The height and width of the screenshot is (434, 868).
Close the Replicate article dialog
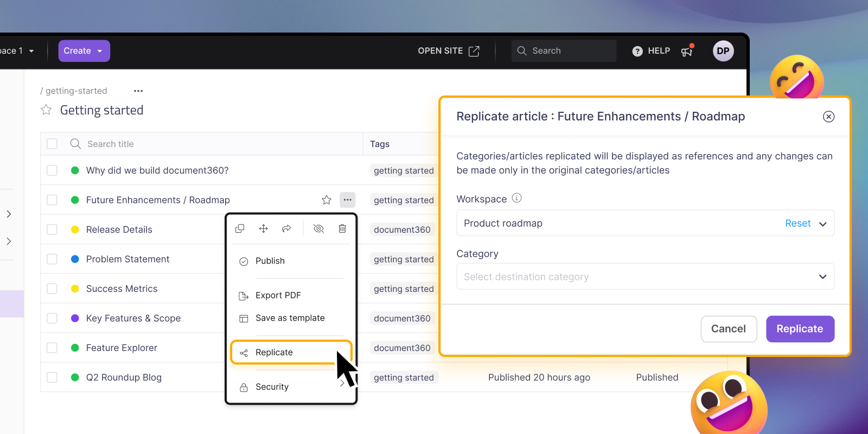[x=828, y=117]
